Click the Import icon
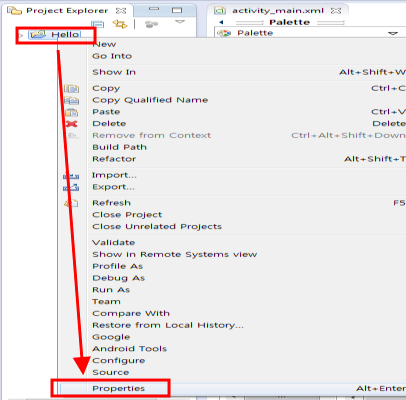The height and width of the screenshot is (400, 406). (71, 175)
